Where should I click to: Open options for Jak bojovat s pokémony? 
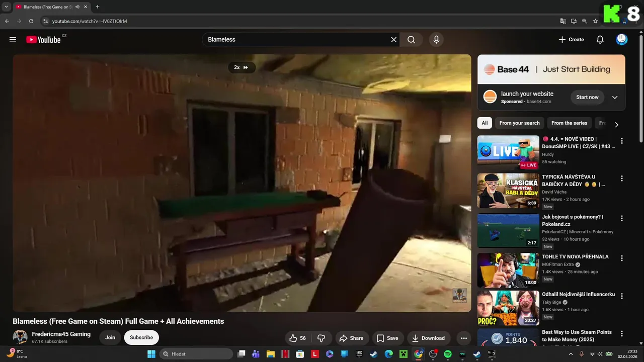click(622, 219)
